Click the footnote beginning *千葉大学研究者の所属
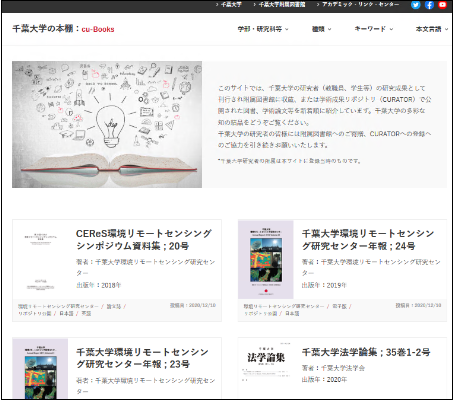This screenshot has width=453, height=400. (289, 161)
